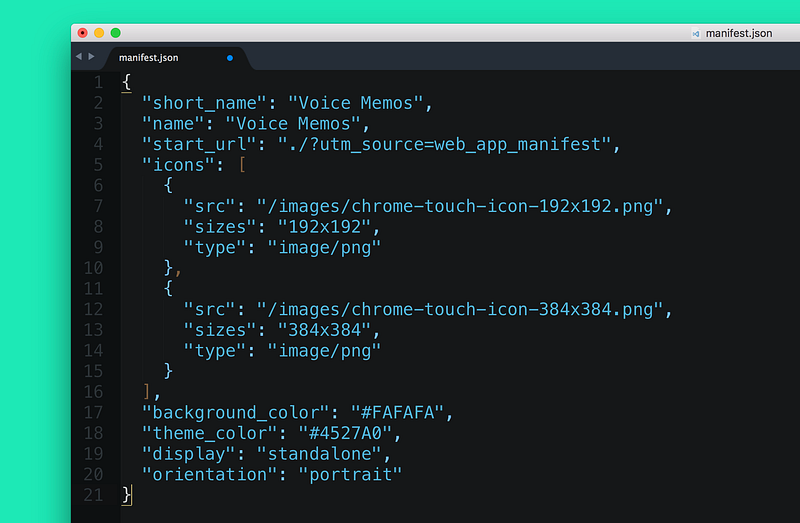This screenshot has height=523, width=800.
Task: Click line number 21 in the gutter
Action: [93, 495]
